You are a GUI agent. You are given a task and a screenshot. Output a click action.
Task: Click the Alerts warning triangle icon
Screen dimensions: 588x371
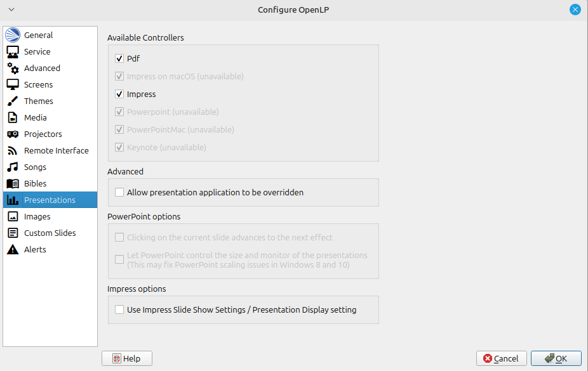(13, 250)
